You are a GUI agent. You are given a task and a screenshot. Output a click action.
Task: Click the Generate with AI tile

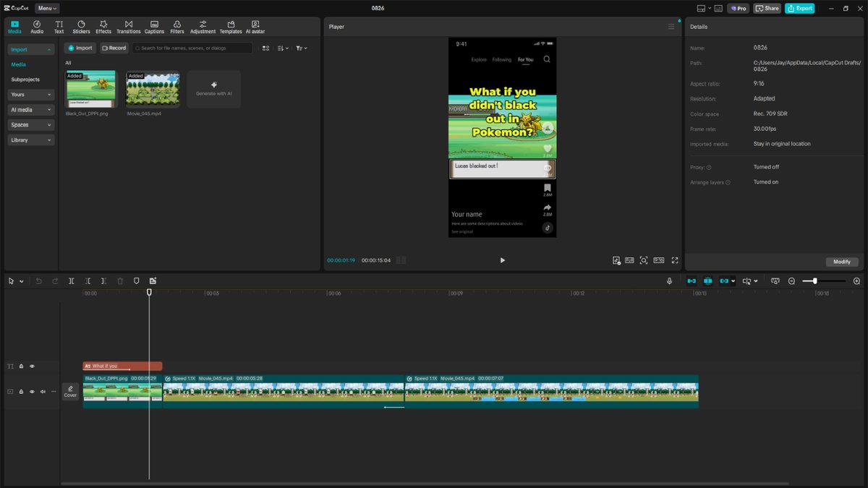click(x=214, y=89)
